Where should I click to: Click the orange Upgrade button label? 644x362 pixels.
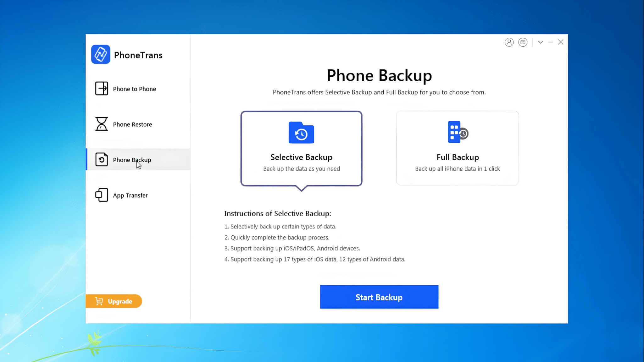[120, 301]
